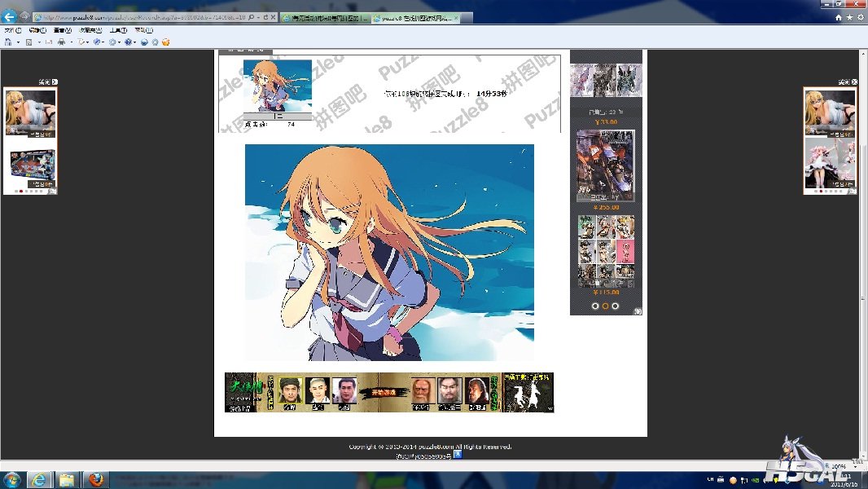Click the browser Back arrow button
Screen dimensions: 868x489
9,16
